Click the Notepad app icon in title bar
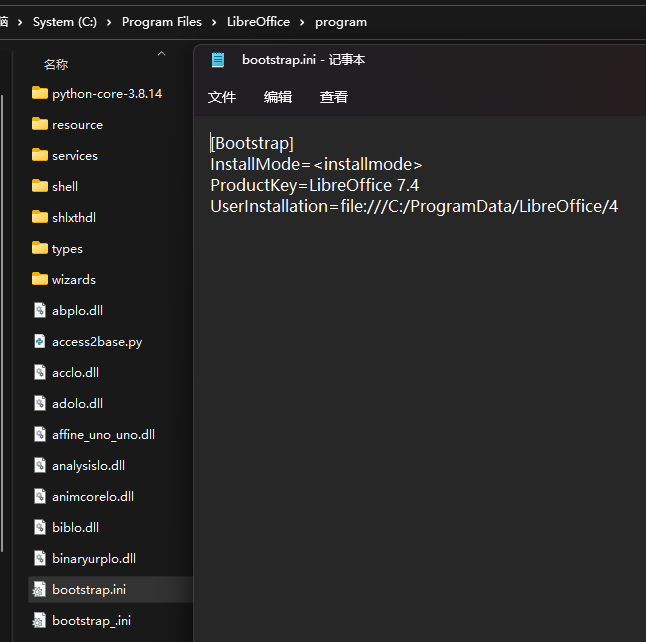 [x=218, y=60]
